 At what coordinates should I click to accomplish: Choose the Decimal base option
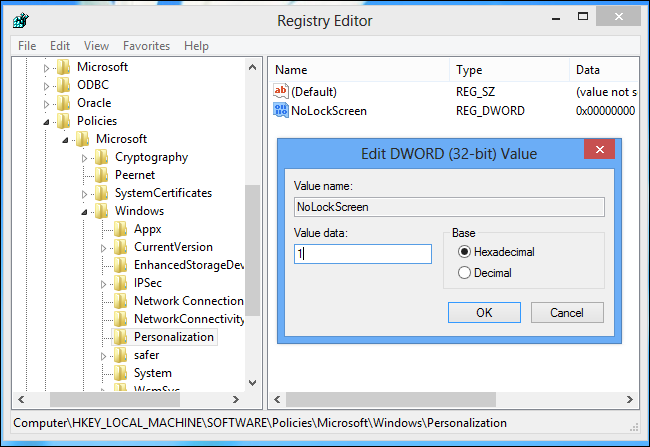tap(463, 273)
